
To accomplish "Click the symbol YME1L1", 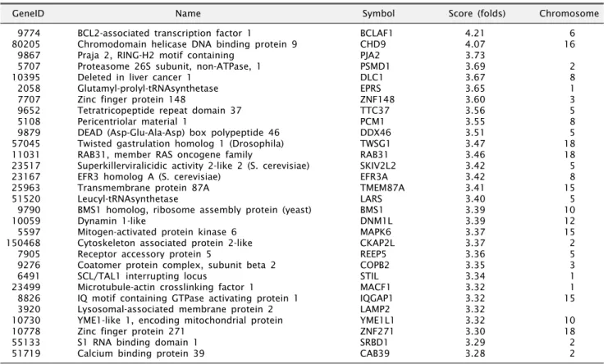I will pos(377,321).
